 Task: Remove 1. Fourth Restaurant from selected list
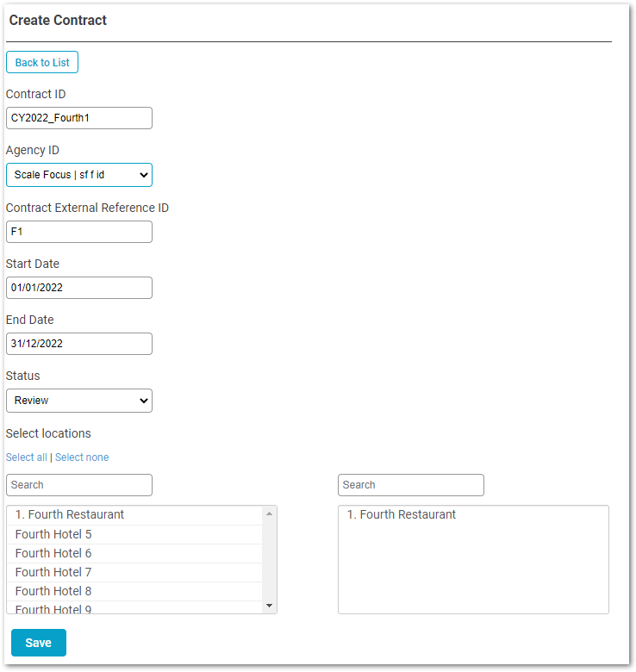[x=402, y=515]
